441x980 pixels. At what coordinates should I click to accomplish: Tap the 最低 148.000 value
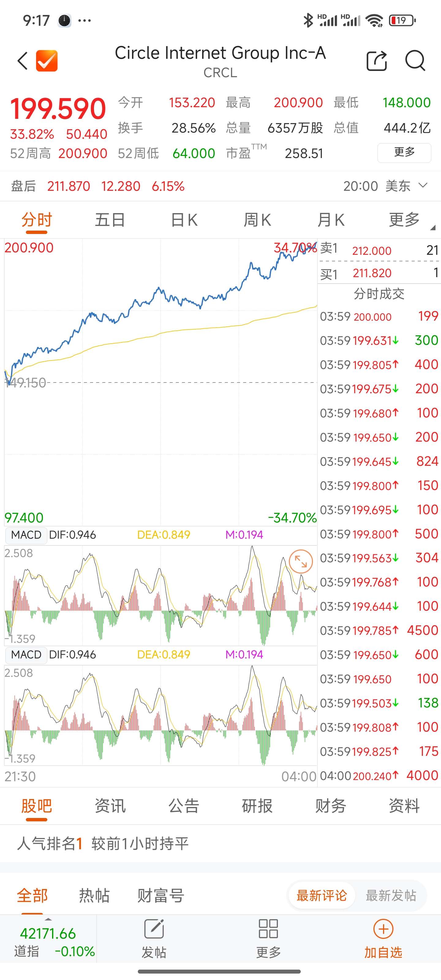pos(407,103)
